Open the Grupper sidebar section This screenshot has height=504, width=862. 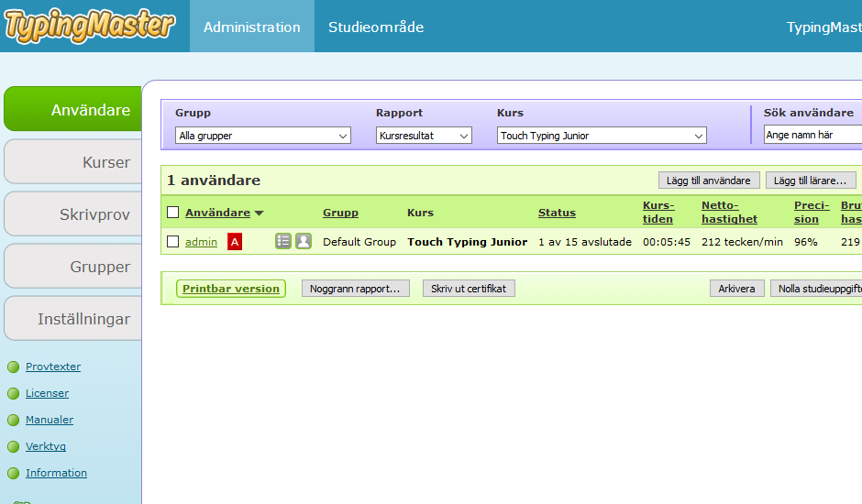coord(72,266)
